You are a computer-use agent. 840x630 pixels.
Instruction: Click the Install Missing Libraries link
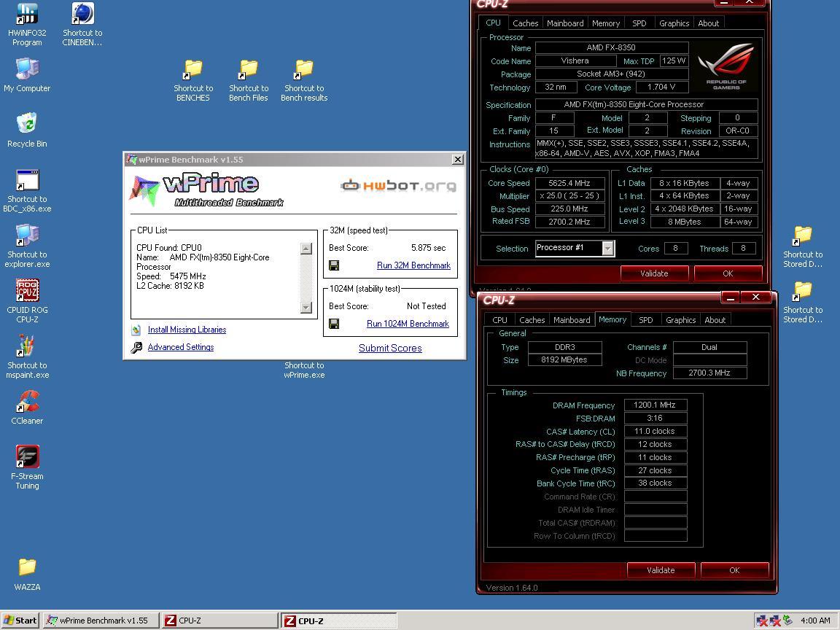coord(187,330)
